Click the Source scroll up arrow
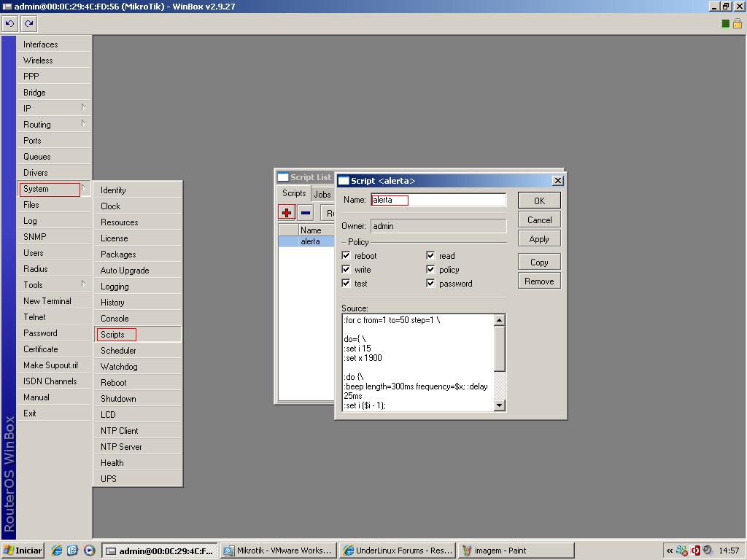Screen dimensions: 747x560 coord(499,320)
